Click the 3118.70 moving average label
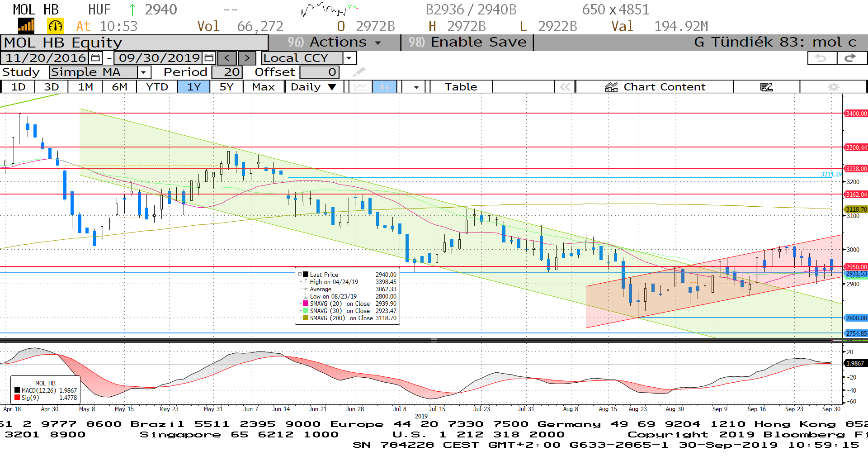This screenshot has height=470, width=868. tap(856, 209)
